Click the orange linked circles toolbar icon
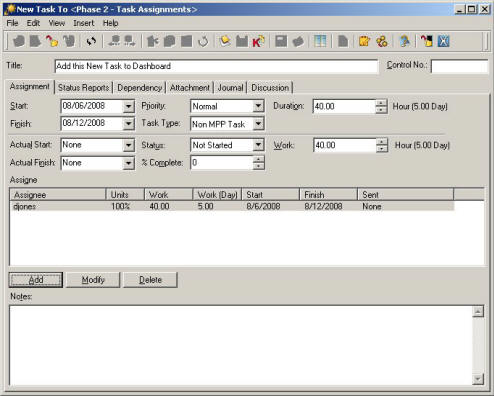494x396 pixels. click(x=382, y=41)
